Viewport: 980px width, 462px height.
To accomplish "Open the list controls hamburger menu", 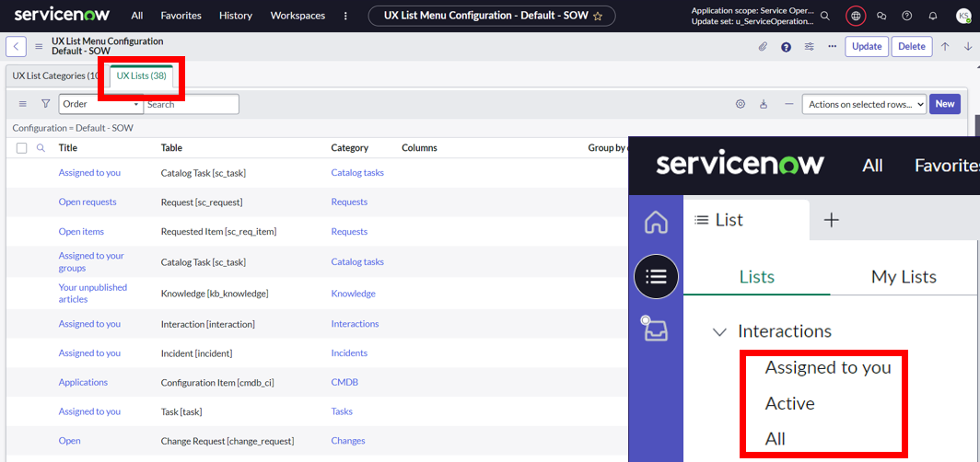I will 22,104.
